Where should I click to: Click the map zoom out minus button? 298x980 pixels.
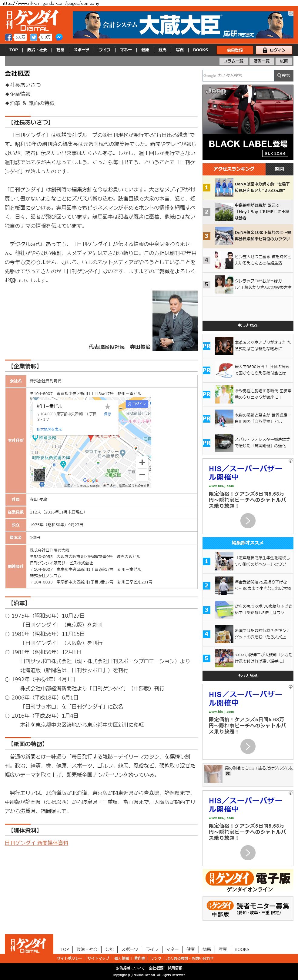[x=142, y=474]
